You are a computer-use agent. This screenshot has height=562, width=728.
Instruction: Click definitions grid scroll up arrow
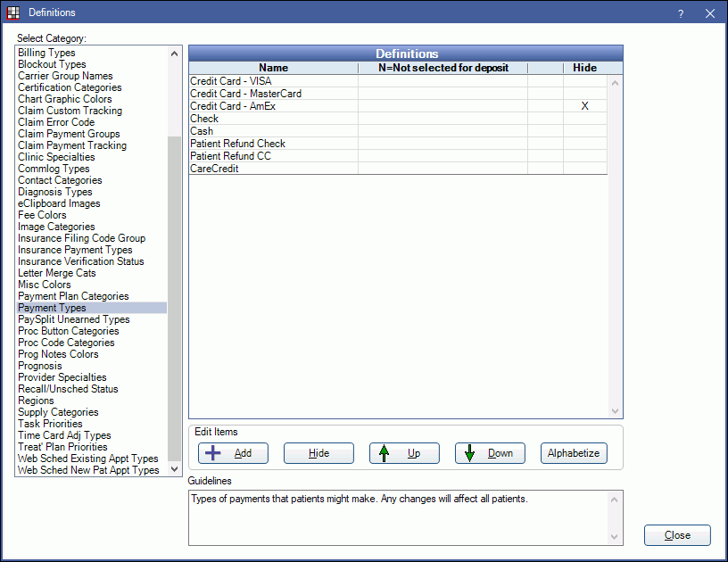click(616, 84)
